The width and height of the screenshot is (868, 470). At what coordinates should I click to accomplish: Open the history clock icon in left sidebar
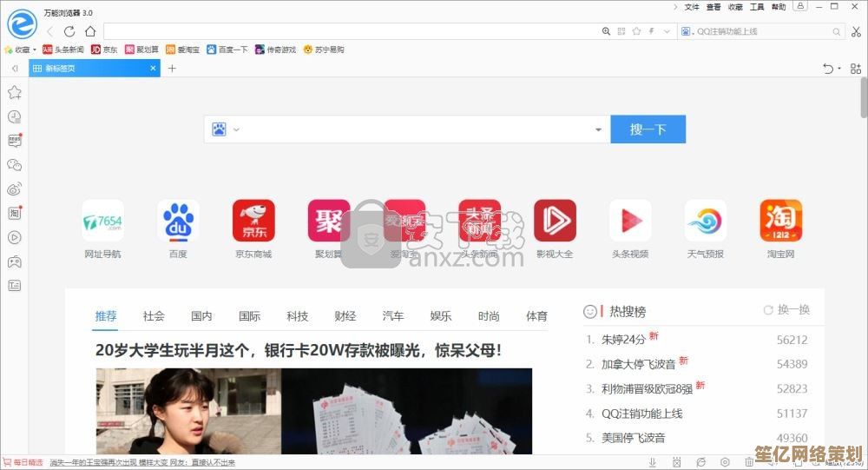click(x=15, y=116)
